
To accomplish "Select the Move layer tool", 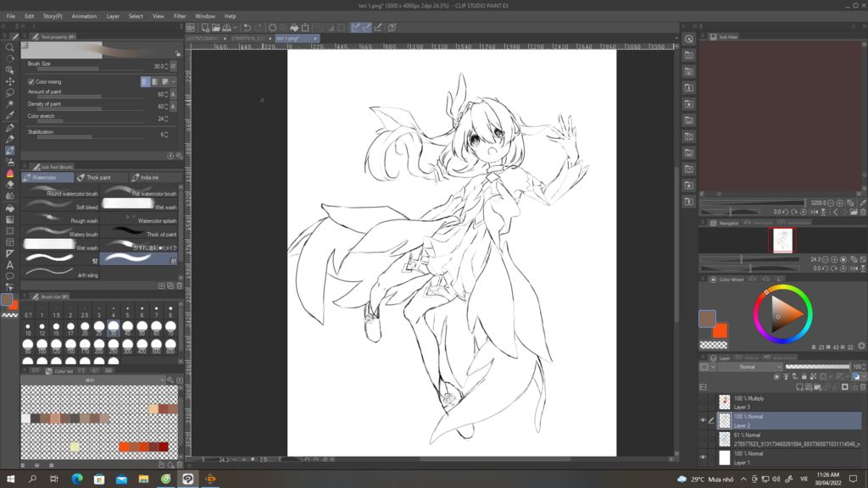I will pyautogui.click(x=10, y=81).
